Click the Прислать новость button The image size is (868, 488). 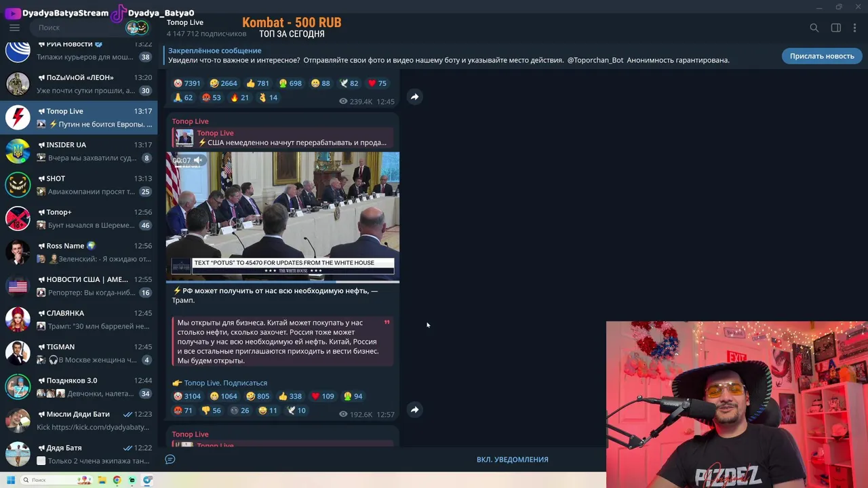(x=821, y=56)
